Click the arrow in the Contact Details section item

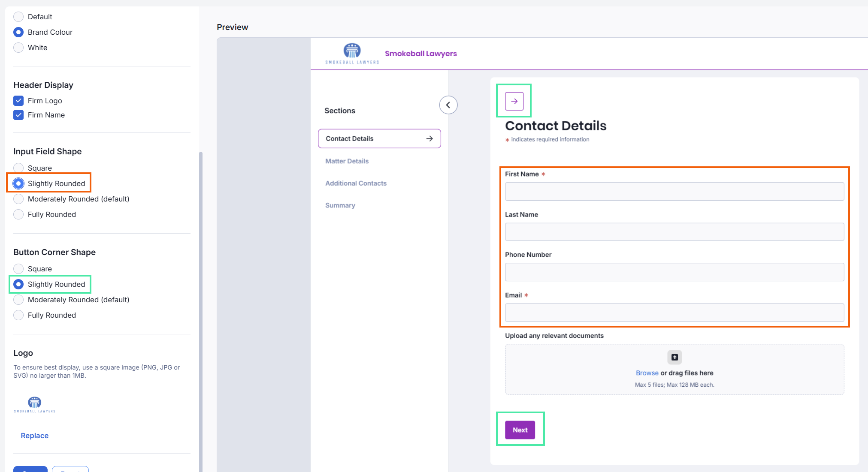click(429, 138)
